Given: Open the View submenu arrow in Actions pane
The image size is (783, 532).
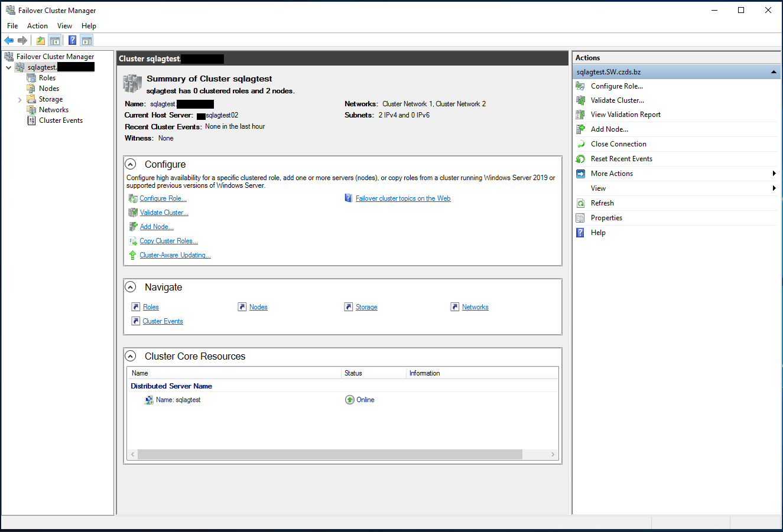Looking at the screenshot, I should pyautogui.click(x=774, y=188).
